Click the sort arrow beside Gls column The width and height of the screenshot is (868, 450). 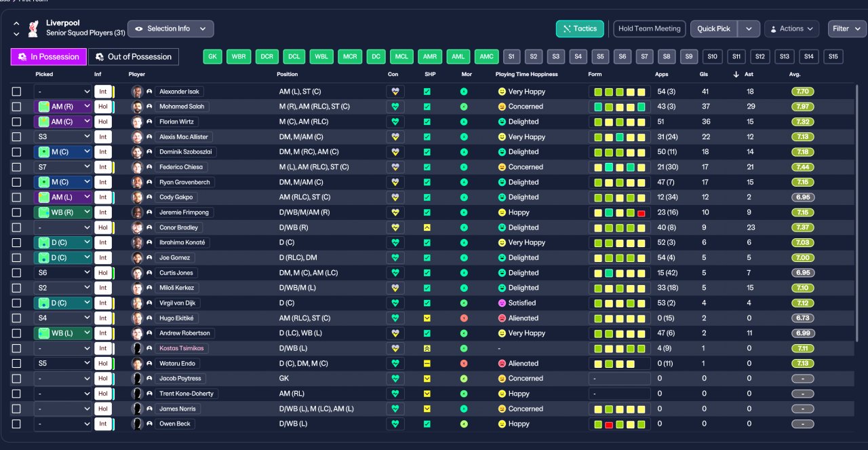click(736, 75)
